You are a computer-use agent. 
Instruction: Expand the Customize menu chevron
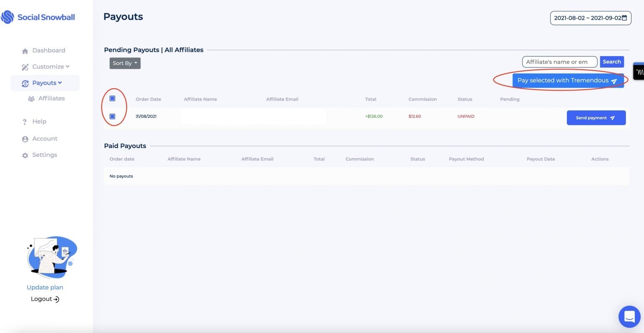(x=68, y=67)
